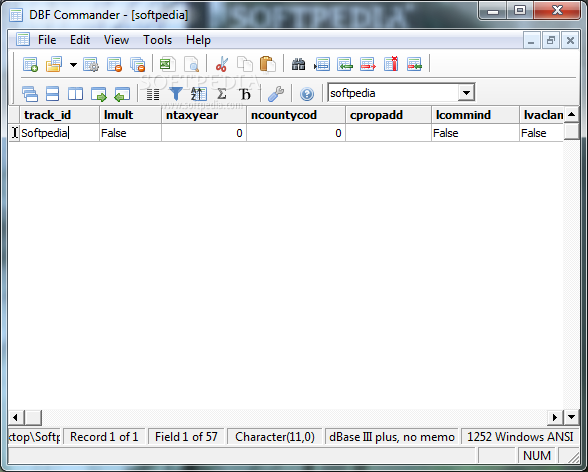Cut selection with the scissors icon

(222, 64)
